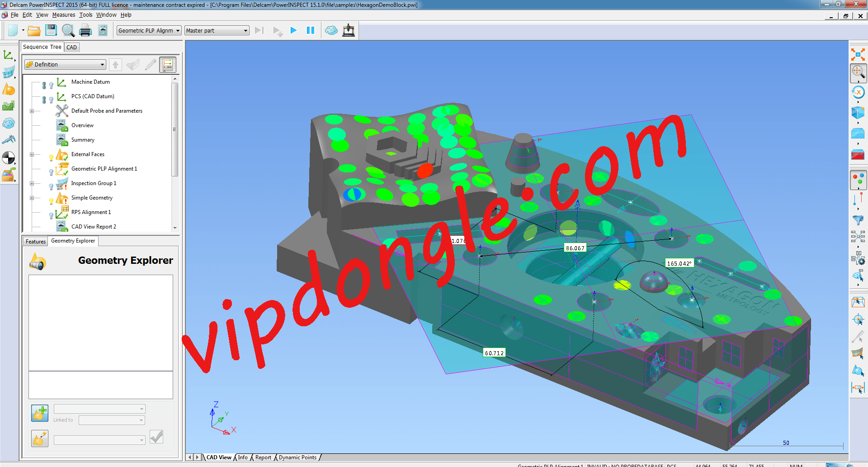This screenshot has height=467, width=868.
Task: Expand the Default Probe and Parameters node
Action: tap(31, 111)
